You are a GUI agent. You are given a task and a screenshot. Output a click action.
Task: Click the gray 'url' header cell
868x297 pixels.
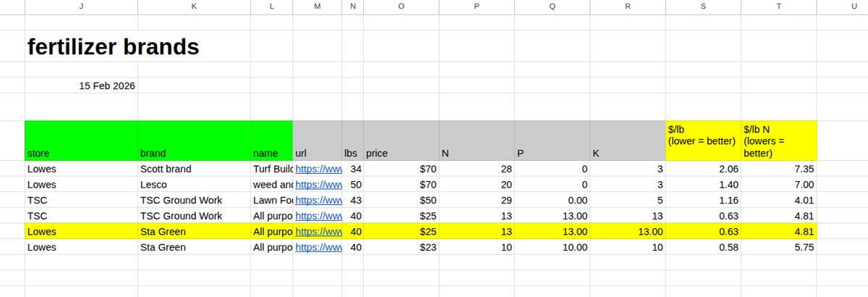pos(318,141)
